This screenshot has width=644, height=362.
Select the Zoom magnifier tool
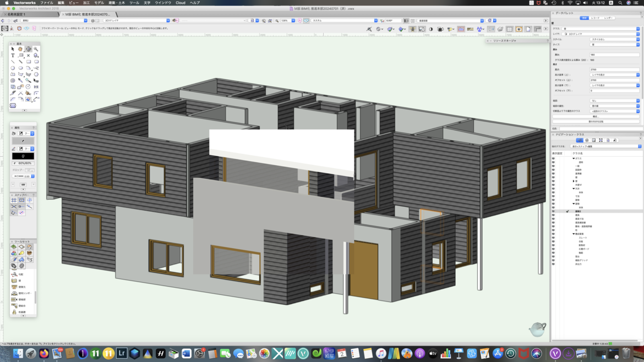coord(36,49)
